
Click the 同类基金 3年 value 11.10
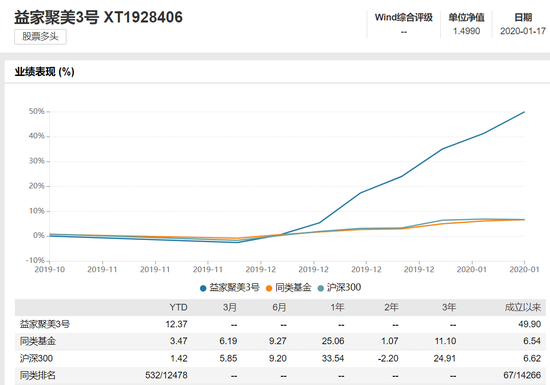coord(445,341)
